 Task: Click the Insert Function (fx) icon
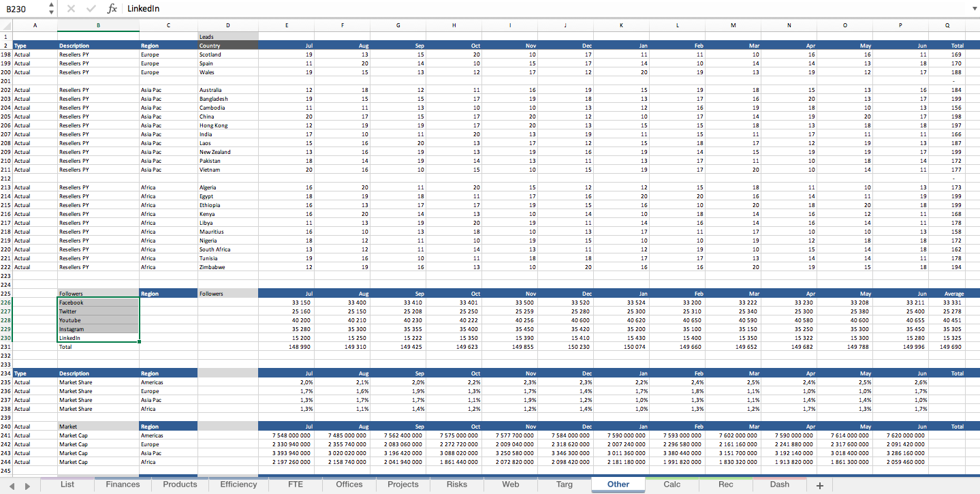112,10
